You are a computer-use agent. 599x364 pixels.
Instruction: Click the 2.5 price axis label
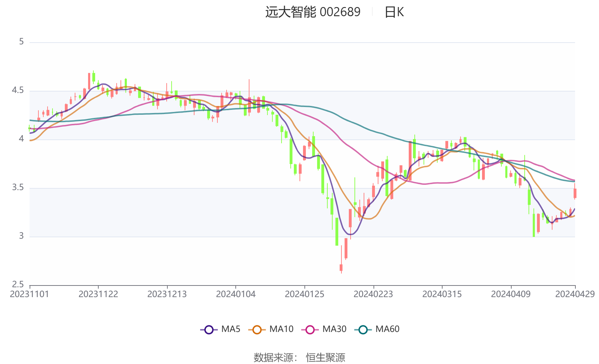coord(18,284)
